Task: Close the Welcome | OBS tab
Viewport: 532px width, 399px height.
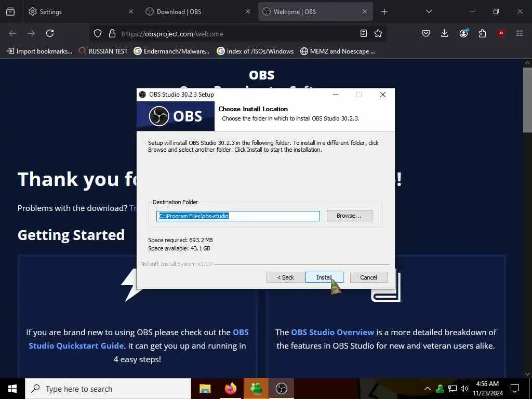Action: [x=365, y=11]
